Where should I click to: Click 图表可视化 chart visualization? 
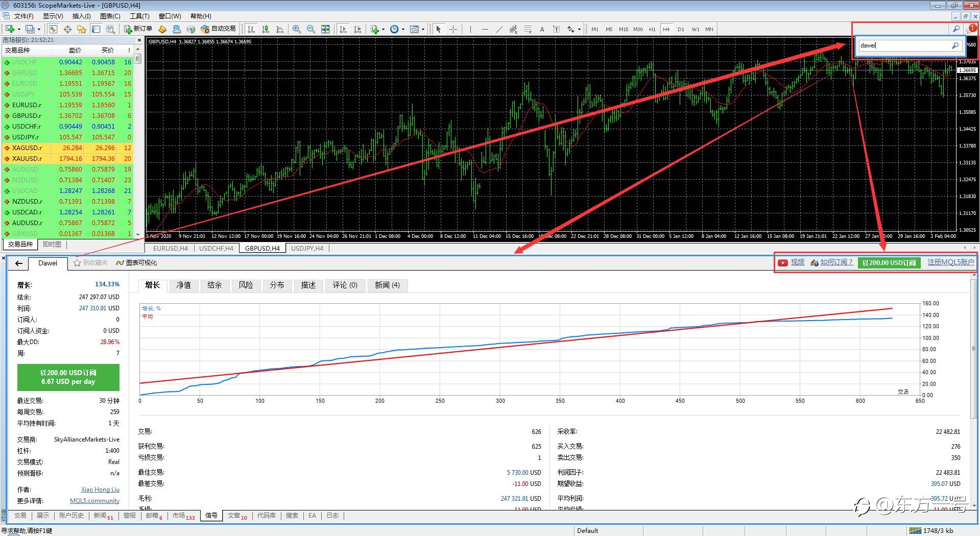(x=137, y=263)
